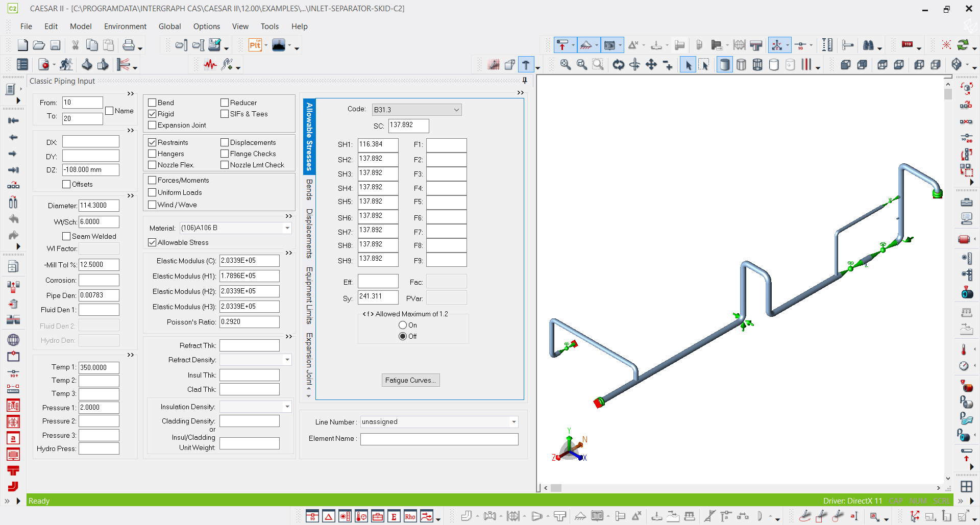Check the Seam Welded checkbox
This screenshot has width=980, height=525.
click(66, 236)
